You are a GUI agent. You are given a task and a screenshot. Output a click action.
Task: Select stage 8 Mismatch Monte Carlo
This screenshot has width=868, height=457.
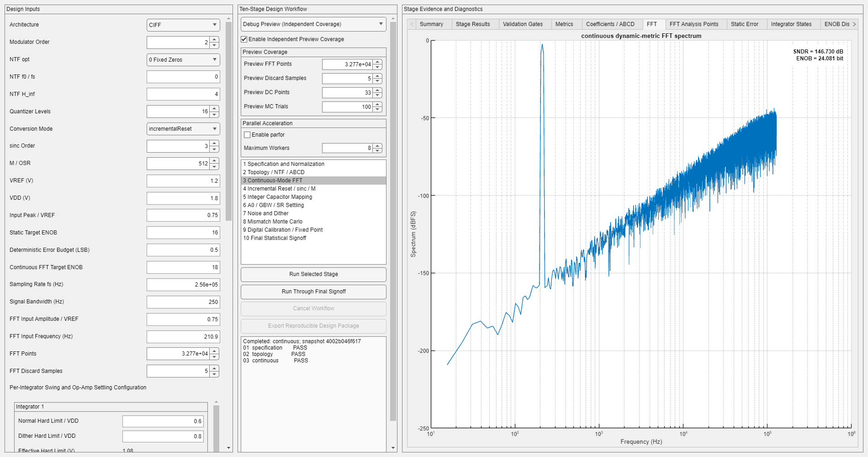313,222
